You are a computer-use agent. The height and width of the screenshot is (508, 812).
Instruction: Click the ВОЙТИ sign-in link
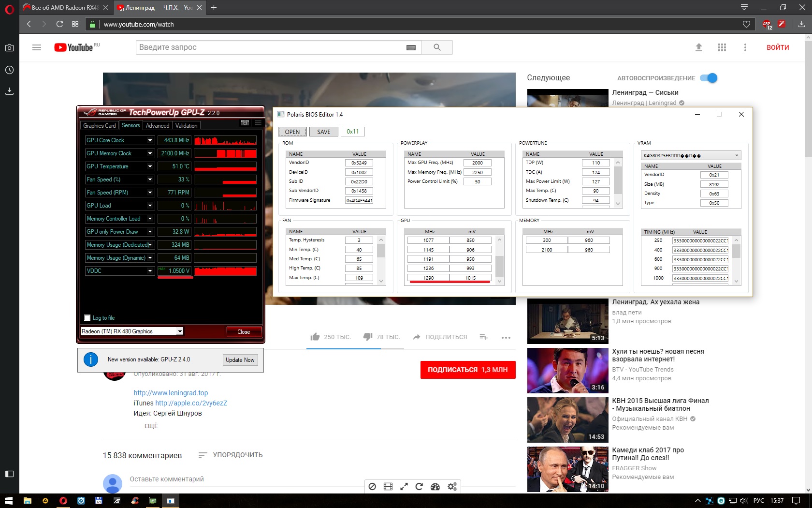pos(778,47)
